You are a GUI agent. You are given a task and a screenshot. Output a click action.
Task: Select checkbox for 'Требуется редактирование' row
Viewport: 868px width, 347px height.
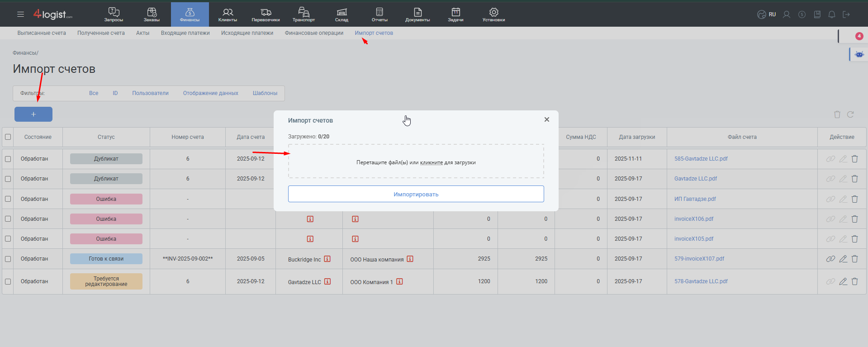(x=8, y=281)
